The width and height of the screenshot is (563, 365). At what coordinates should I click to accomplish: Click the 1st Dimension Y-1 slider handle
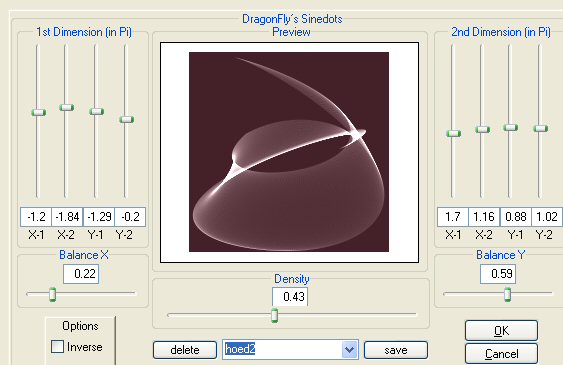click(x=97, y=111)
